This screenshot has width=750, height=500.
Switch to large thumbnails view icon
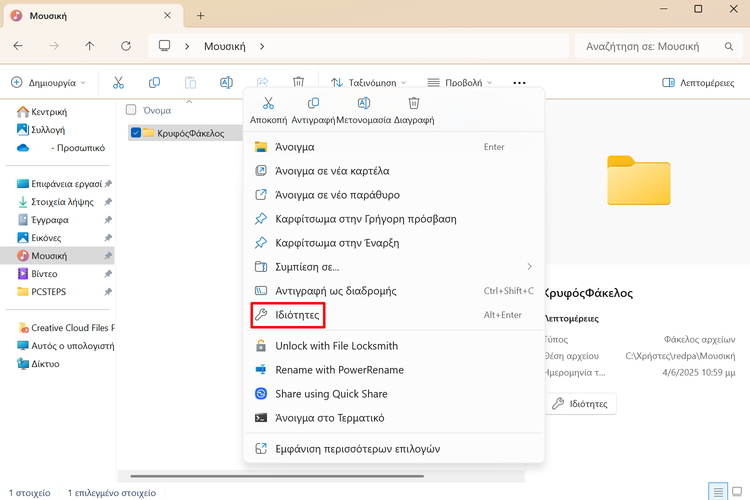point(737,491)
